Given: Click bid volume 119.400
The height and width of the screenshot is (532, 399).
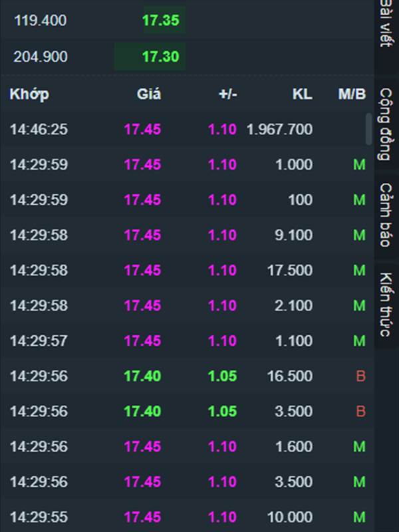Looking at the screenshot, I should point(41,21).
